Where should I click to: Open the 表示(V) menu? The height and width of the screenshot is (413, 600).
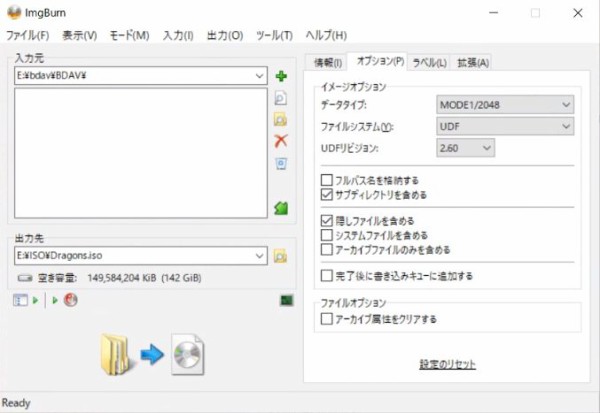(80, 36)
